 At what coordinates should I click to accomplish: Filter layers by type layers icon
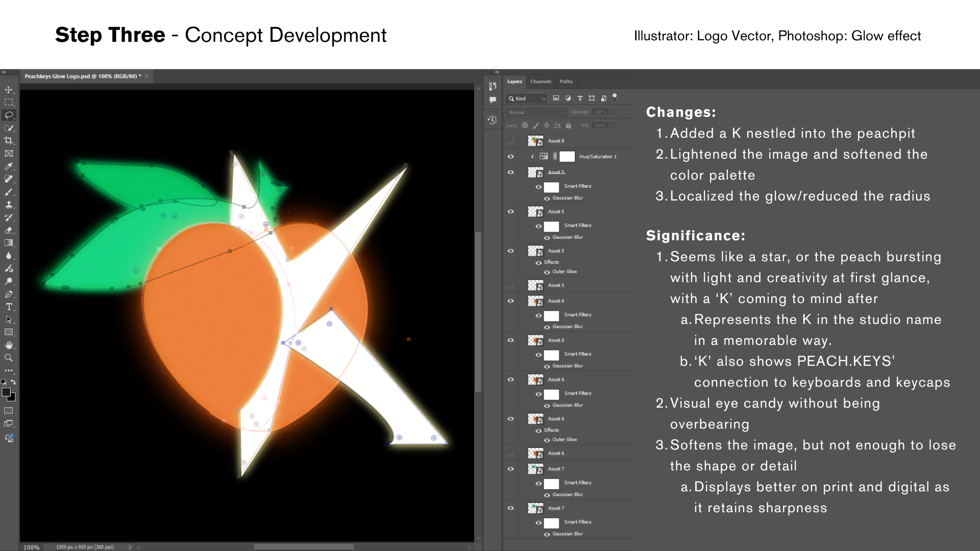click(580, 98)
